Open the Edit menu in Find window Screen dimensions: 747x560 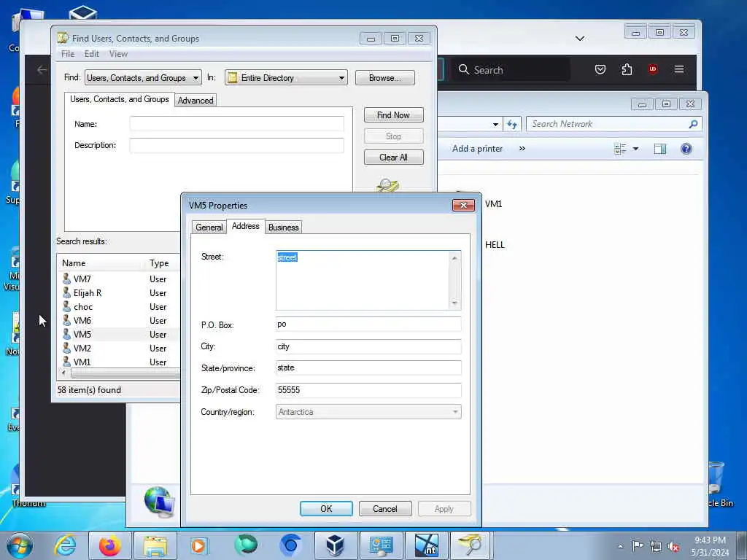[x=91, y=54]
